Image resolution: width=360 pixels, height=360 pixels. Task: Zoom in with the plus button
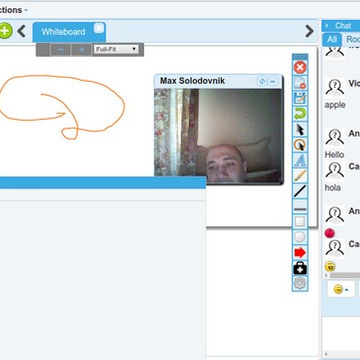tap(81, 50)
